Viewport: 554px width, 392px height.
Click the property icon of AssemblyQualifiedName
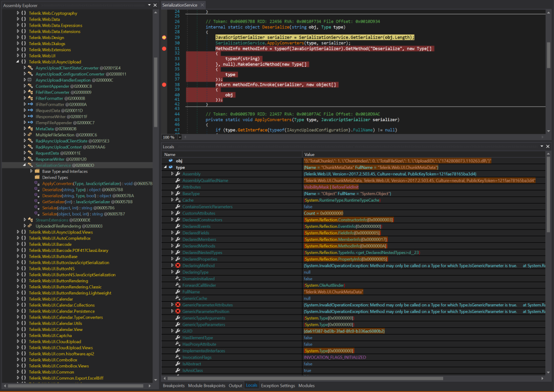pyautogui.click(x=178, y=180)
